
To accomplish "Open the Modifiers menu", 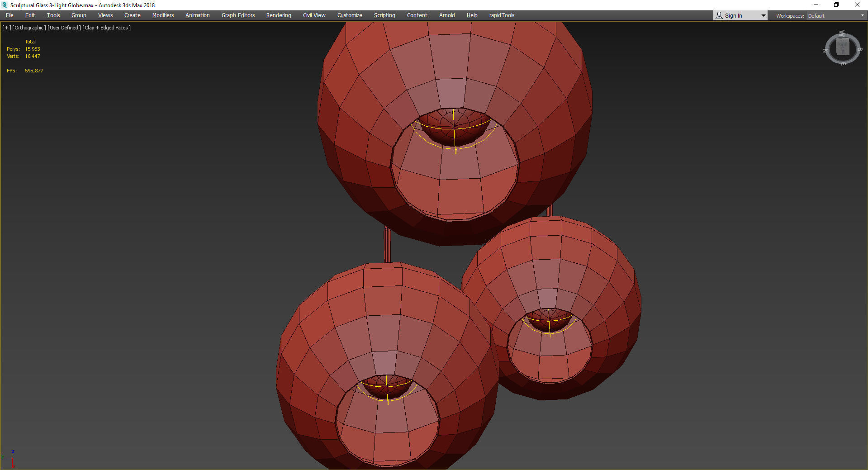I will [x=163, y=15].
